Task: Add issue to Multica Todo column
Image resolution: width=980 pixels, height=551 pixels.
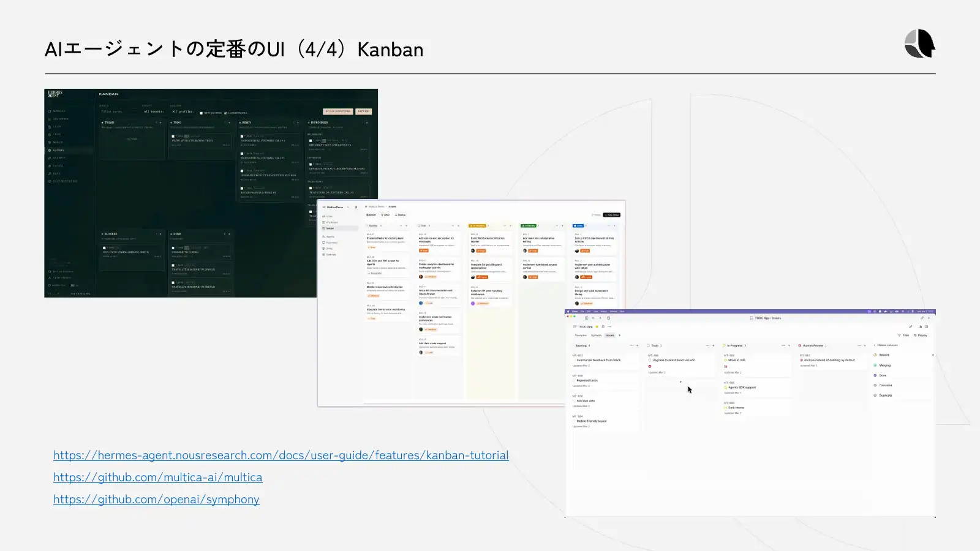Action: (458, 226)
